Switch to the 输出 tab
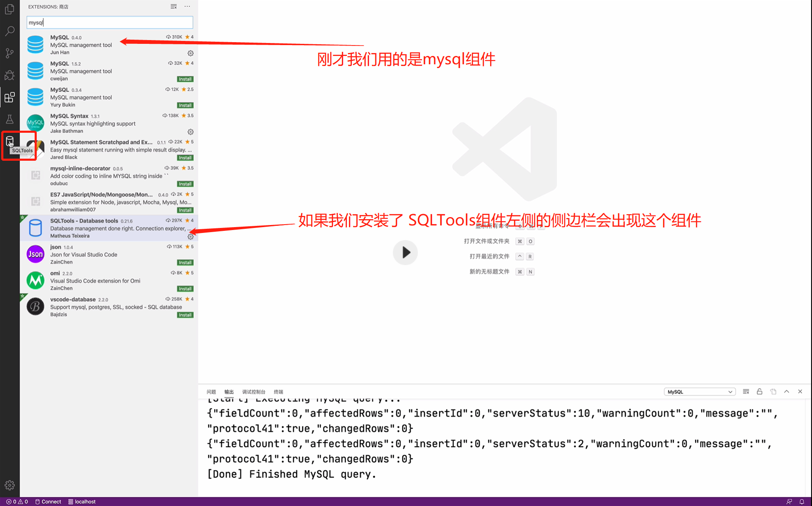The image size is (812, 506). [x=229, y=392]
